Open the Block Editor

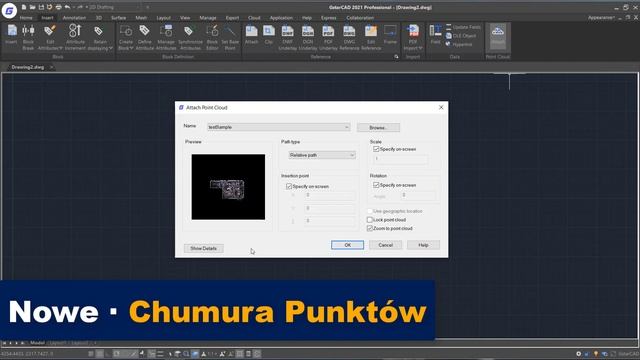point(212,37)
